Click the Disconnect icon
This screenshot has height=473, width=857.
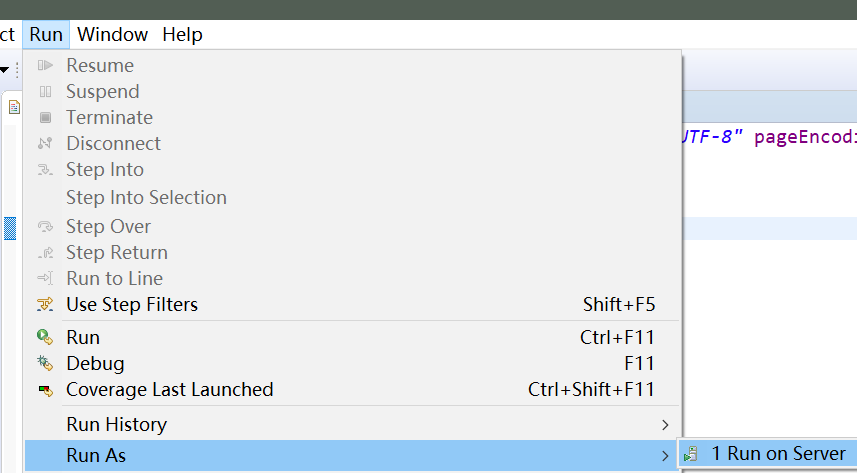coord(45,143)
